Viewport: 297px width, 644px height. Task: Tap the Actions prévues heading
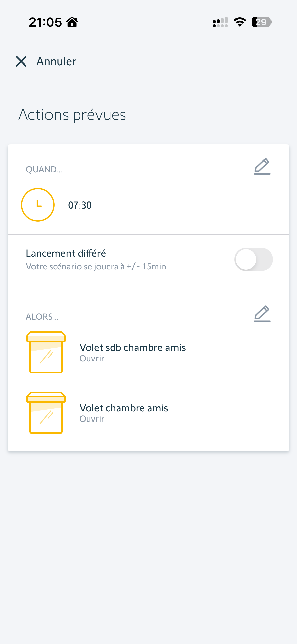[72, 115]
